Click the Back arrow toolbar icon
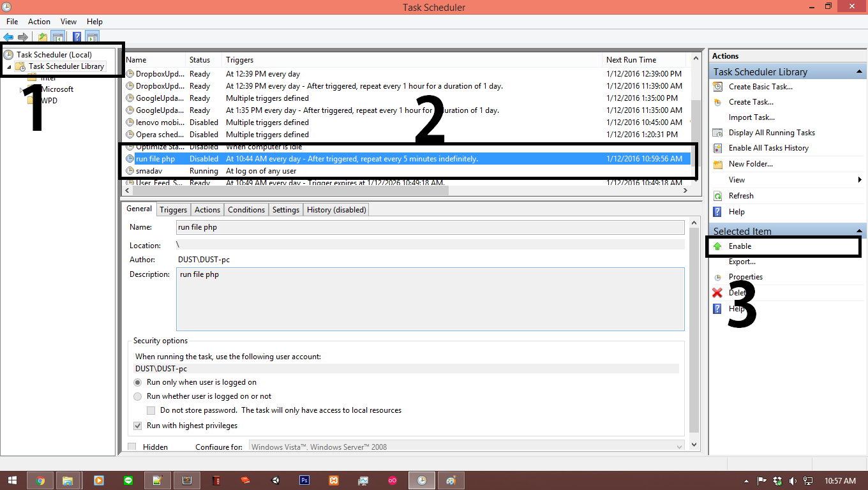 8,37
